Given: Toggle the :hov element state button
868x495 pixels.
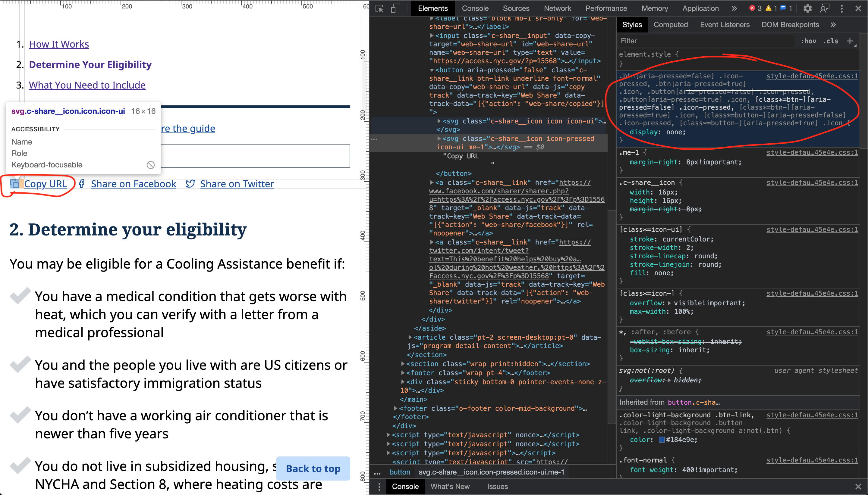Looking at the screenshot, I should [x=808, y=41].
